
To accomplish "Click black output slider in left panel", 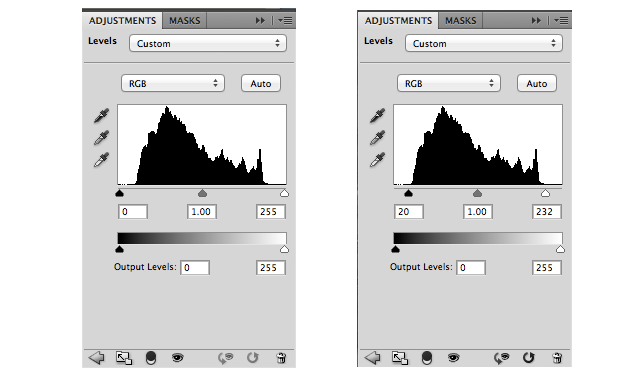I will pyautogui.click(x=119, y=249).
